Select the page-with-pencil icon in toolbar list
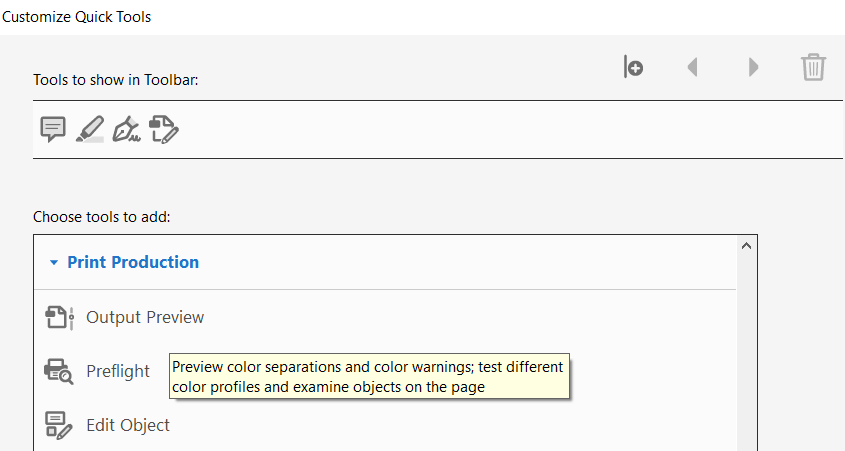845x451 pixels. (164, 129)
